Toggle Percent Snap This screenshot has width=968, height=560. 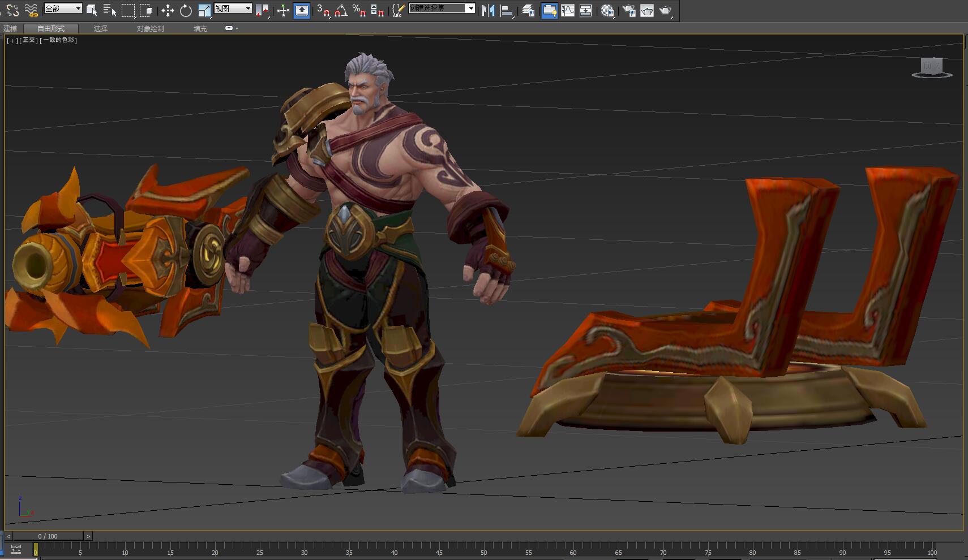click(x=359, y=10)
